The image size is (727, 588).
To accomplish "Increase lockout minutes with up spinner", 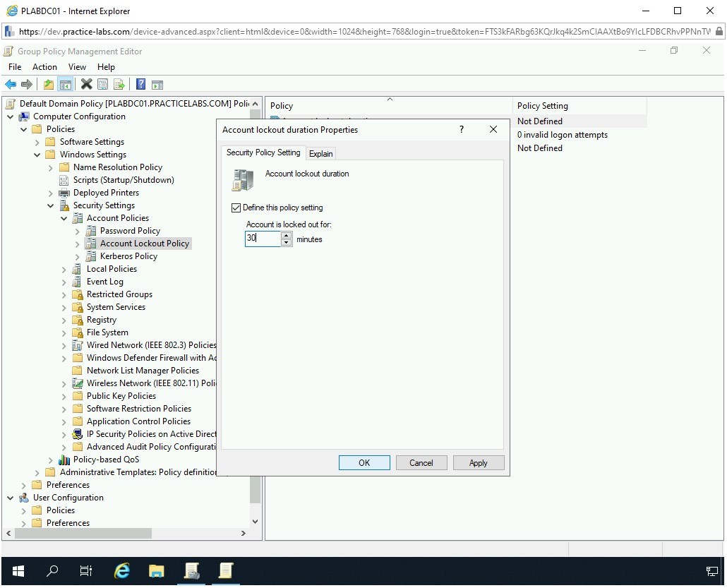I will (x=287, y=235).
